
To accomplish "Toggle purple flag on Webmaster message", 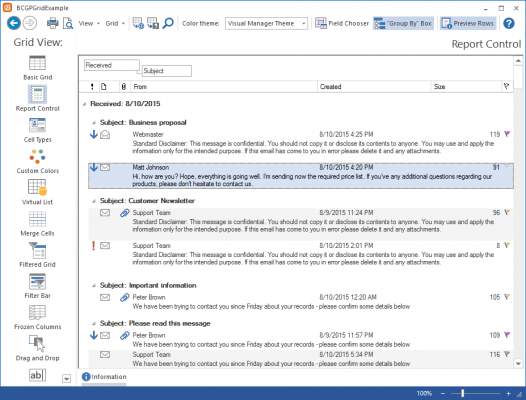I will point(507,134).
